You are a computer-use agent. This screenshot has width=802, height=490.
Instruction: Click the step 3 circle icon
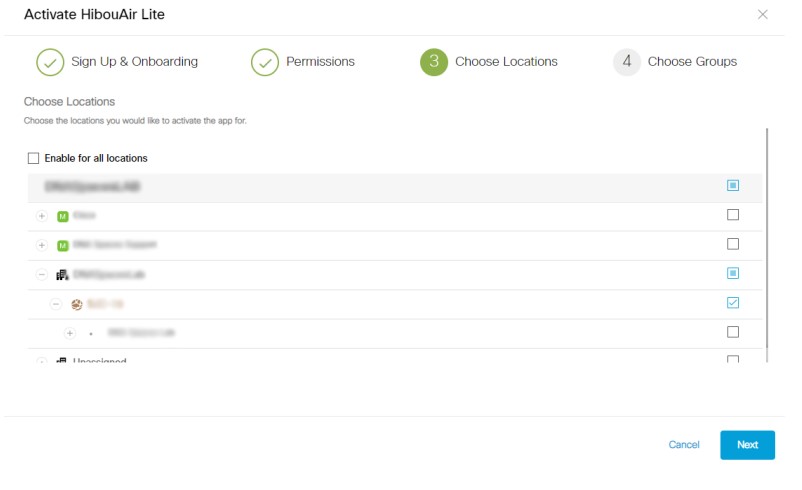tap(434, 62)
